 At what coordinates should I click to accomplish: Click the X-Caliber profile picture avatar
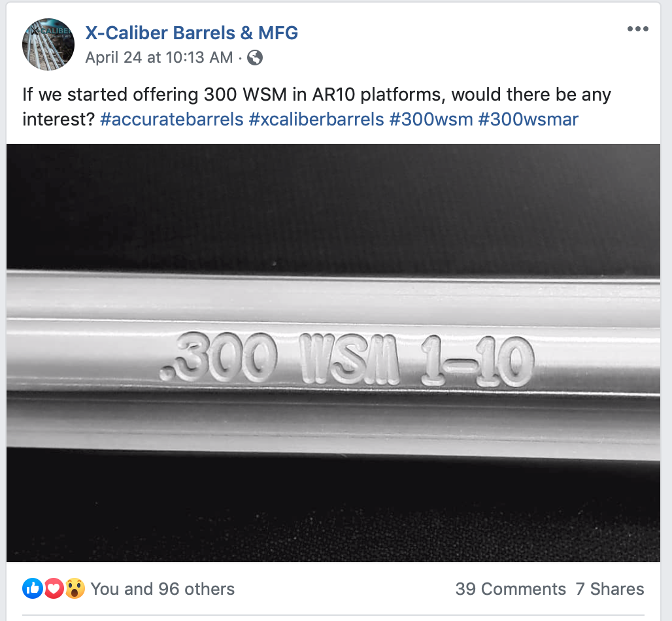pos(48,44)
